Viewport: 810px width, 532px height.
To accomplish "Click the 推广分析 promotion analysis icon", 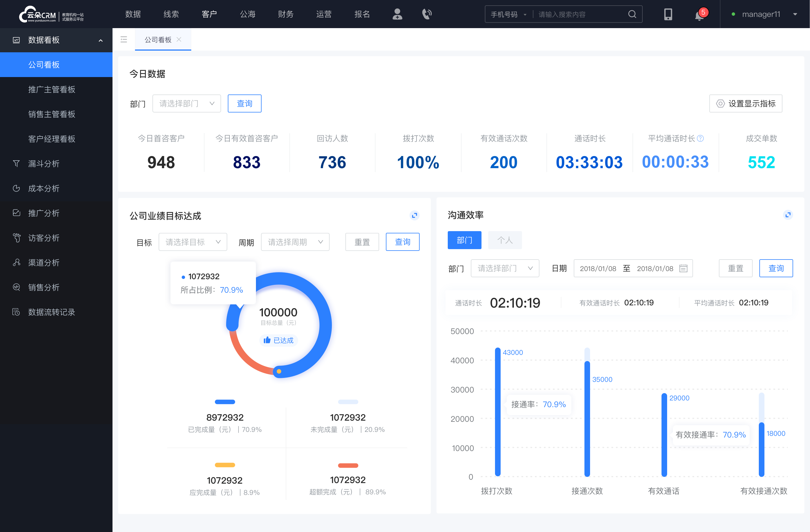I will pos(16,213).
